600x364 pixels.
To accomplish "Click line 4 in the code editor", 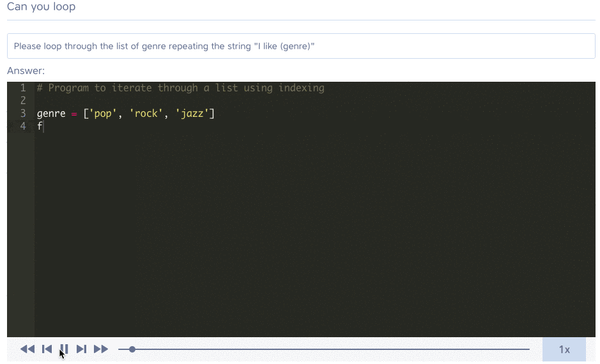I will 315,126.
